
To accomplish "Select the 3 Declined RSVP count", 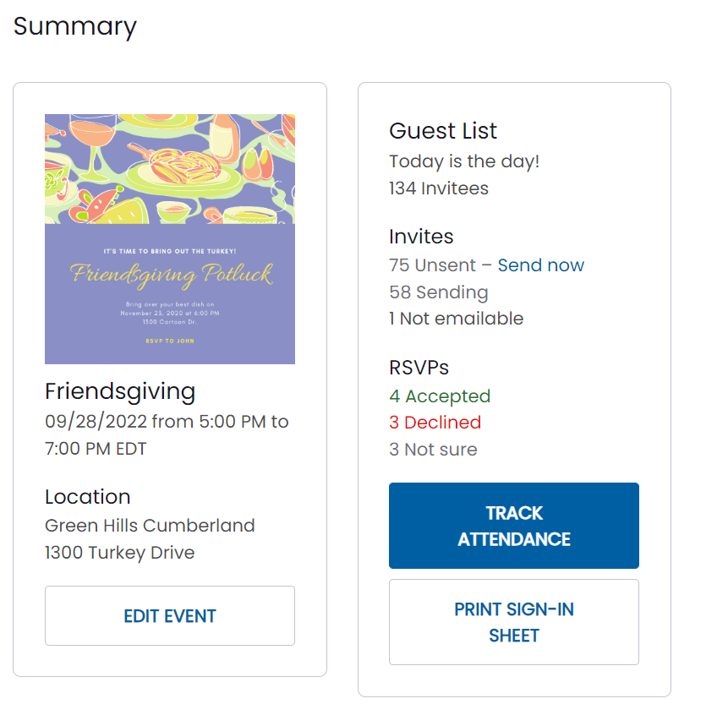I will (x=435, y=423).
